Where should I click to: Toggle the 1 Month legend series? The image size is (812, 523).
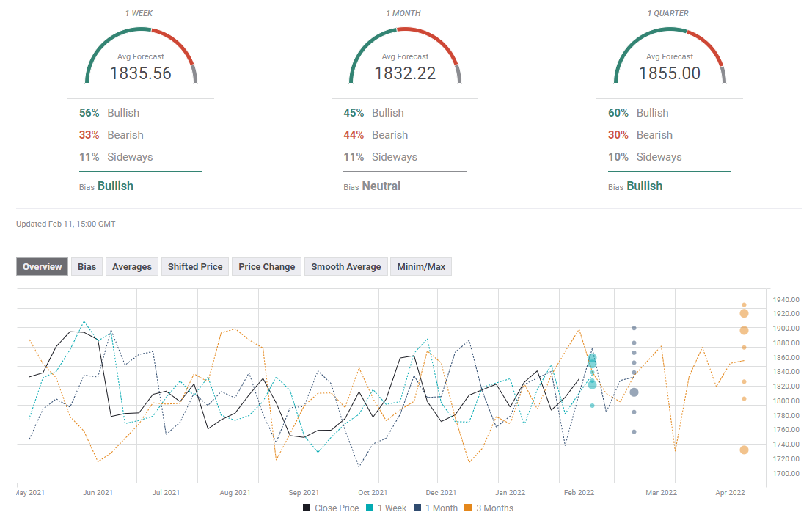pos(436,508)
